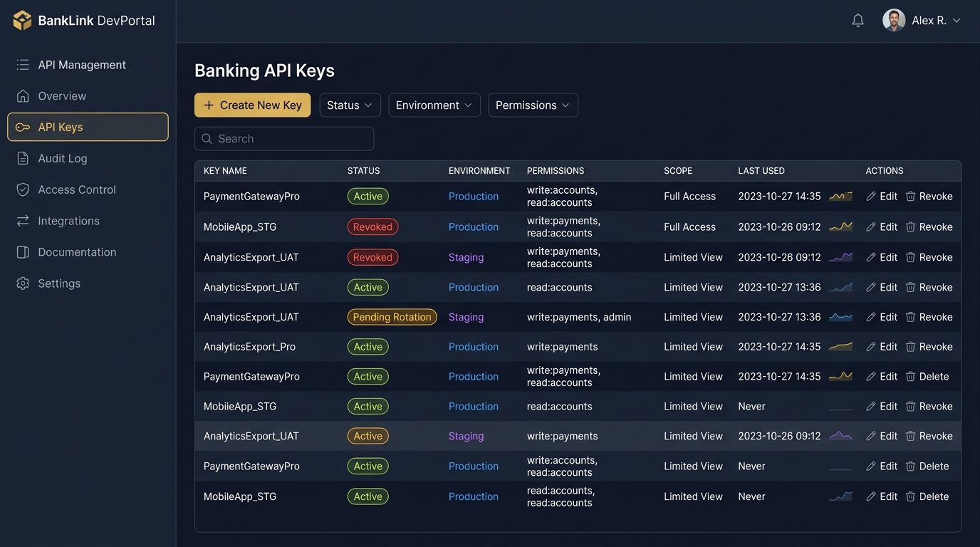Click Staging link for Revoked AnalyticsExport_UAT key

466,257
